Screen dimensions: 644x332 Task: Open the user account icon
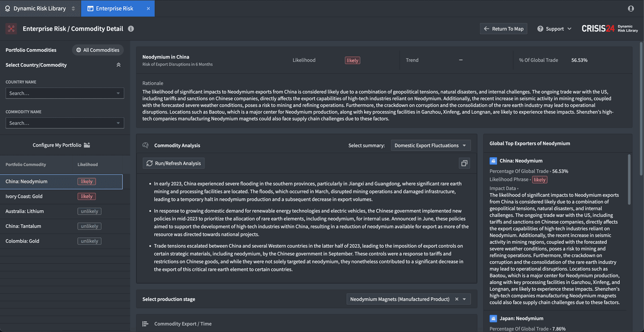coord(631,9)
